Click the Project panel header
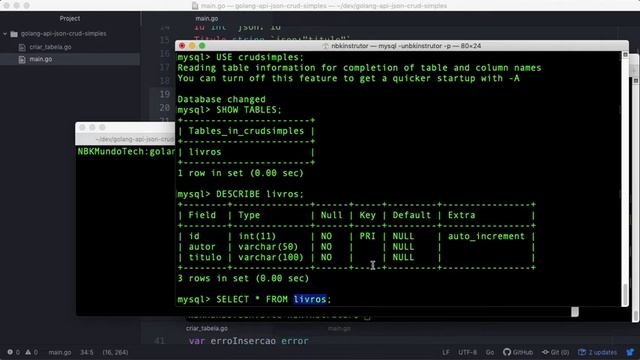Image resolution: width=640 pixels, height=360 pixels. [x=70, y=18]
